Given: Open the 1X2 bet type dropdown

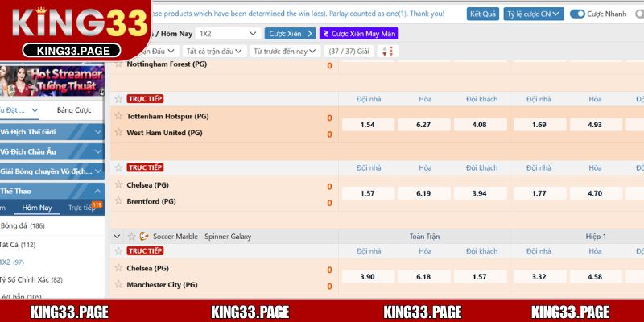Looking at the screenshot, I should (x=229, y=34).
